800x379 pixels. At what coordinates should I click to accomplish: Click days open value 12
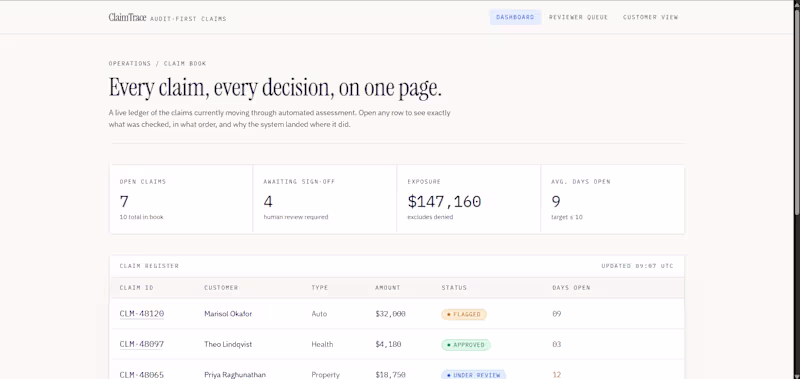pos(557,375)
